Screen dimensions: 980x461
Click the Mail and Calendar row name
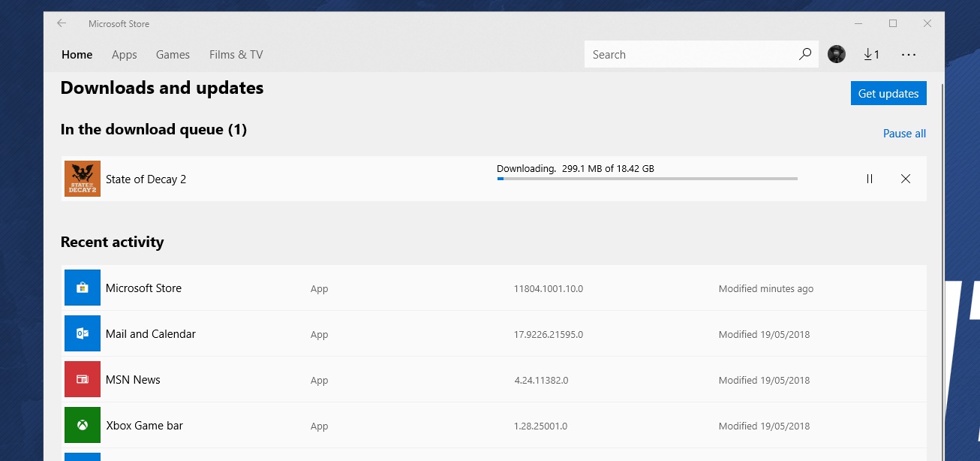tap(151, 334)
